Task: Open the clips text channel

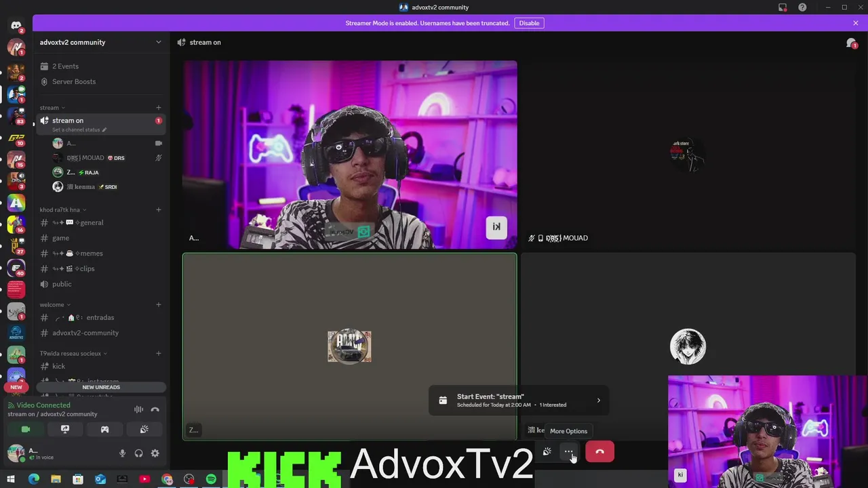Action: (100, 268)
